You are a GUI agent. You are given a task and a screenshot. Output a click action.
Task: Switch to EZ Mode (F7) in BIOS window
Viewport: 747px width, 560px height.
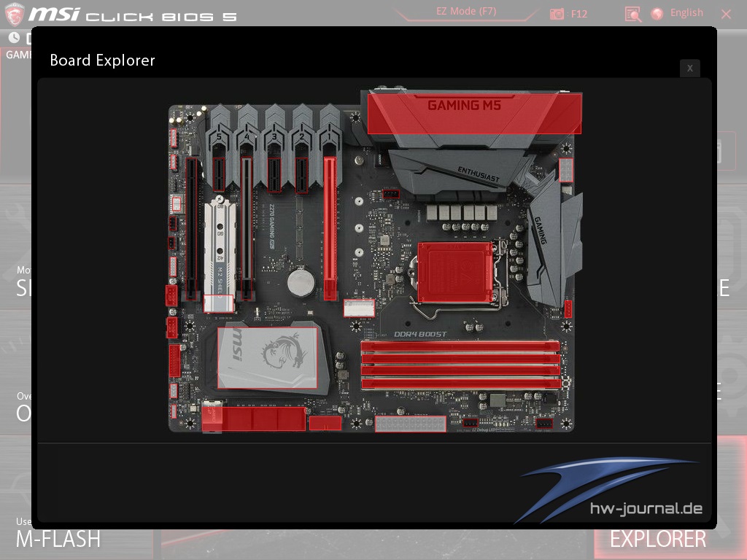click(x=466, y=12)
